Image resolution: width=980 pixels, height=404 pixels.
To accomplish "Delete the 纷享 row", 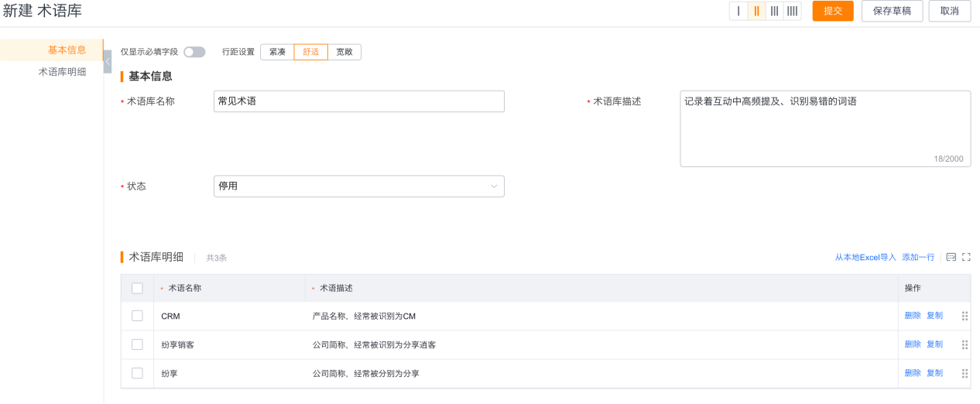I will [x=913, y=373].
